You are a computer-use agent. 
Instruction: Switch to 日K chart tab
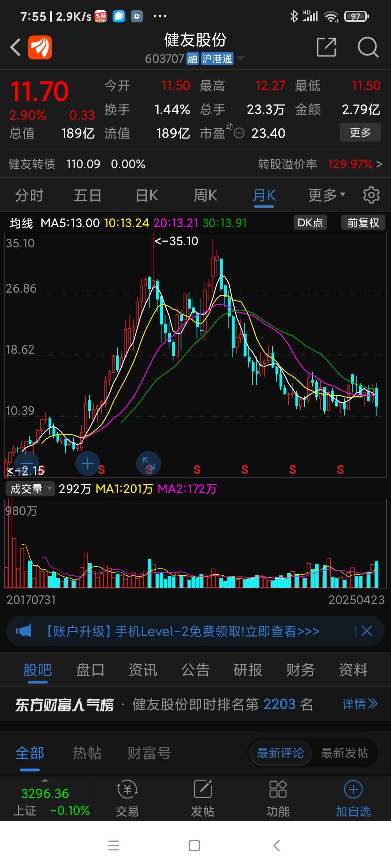coord(147,195)
